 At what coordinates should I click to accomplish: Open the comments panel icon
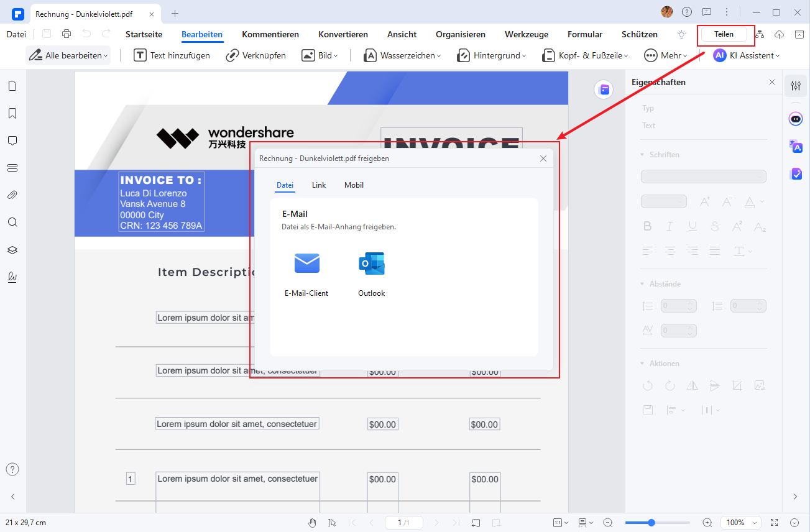pyautogui.click(x=12, y=140)
